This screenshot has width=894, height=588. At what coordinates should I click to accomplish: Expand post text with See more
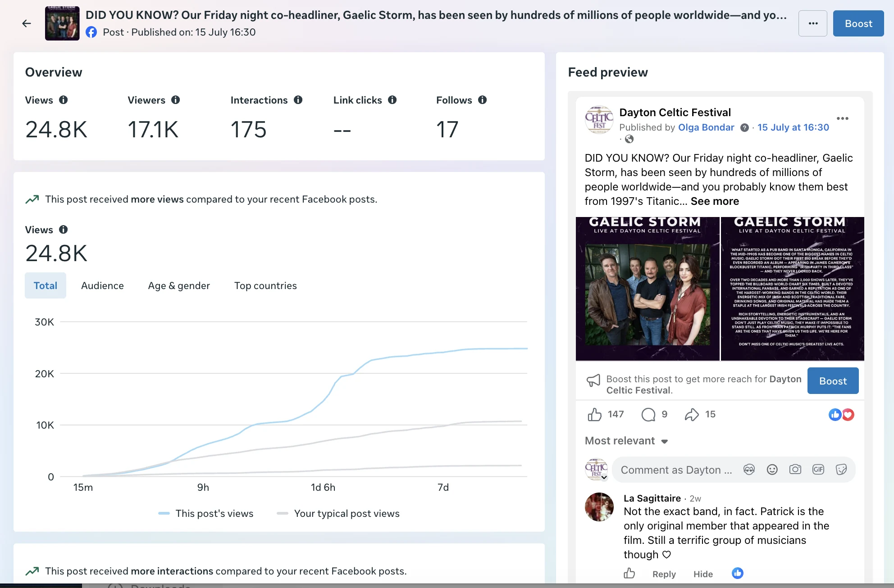pos(715,201)
